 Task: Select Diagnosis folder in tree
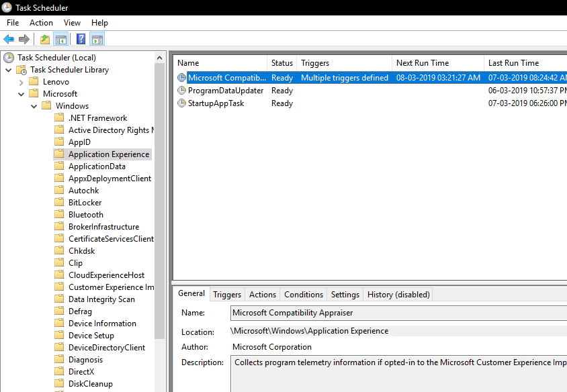(86, 360)
